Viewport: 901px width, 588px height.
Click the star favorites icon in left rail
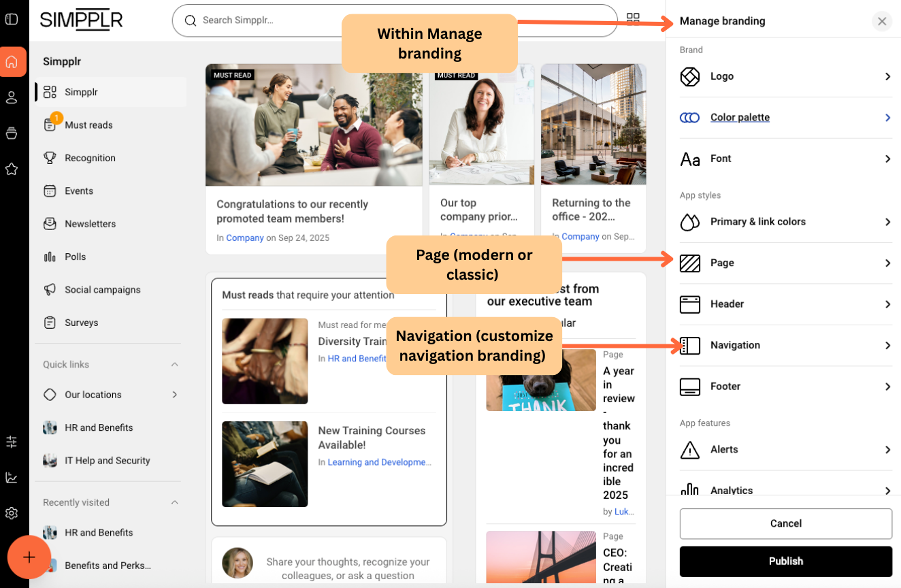[12, 169]
